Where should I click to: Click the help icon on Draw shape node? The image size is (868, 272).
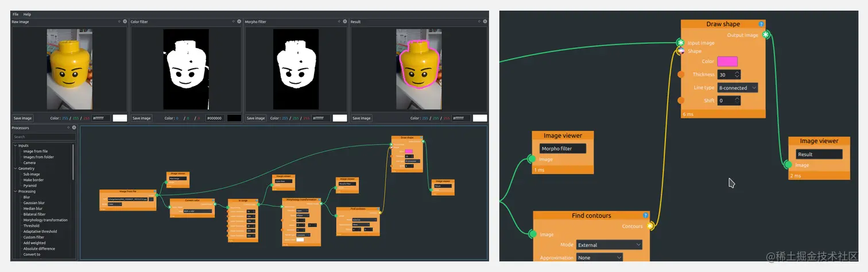(761, 24)
